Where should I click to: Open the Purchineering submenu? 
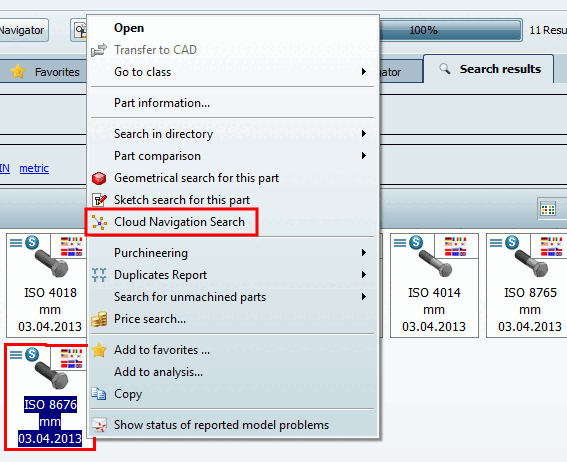[232, 253]
